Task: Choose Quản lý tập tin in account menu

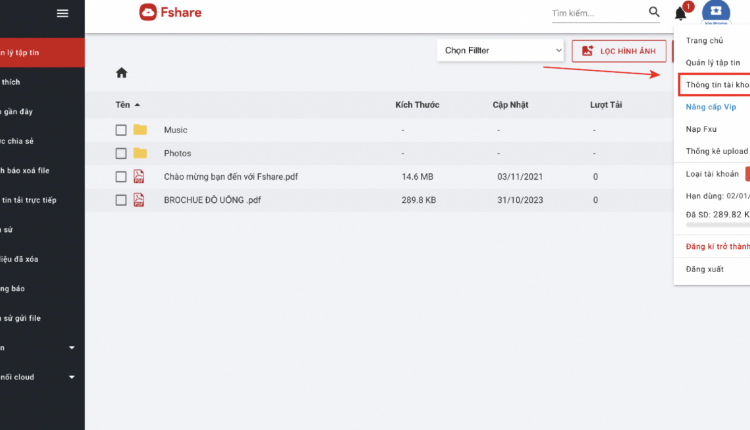Action: [x=713, y=63]
